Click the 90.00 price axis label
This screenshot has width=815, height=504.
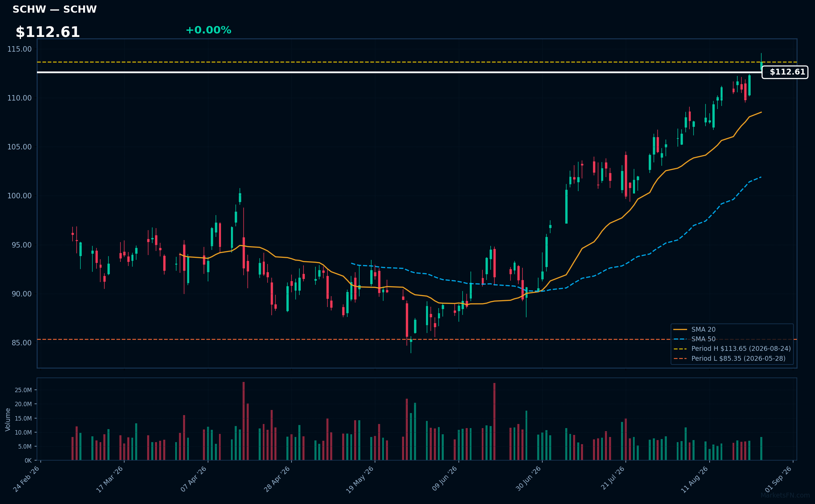[22, 294]
